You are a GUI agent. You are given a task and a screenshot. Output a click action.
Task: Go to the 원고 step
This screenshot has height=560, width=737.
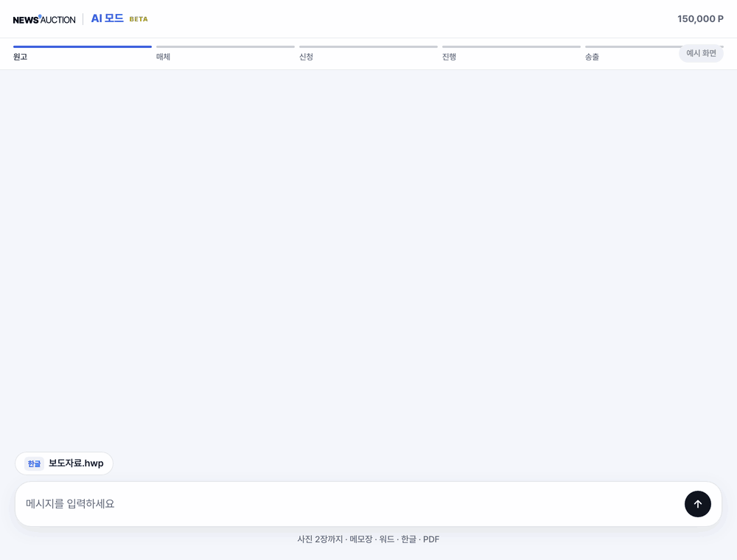20,57
